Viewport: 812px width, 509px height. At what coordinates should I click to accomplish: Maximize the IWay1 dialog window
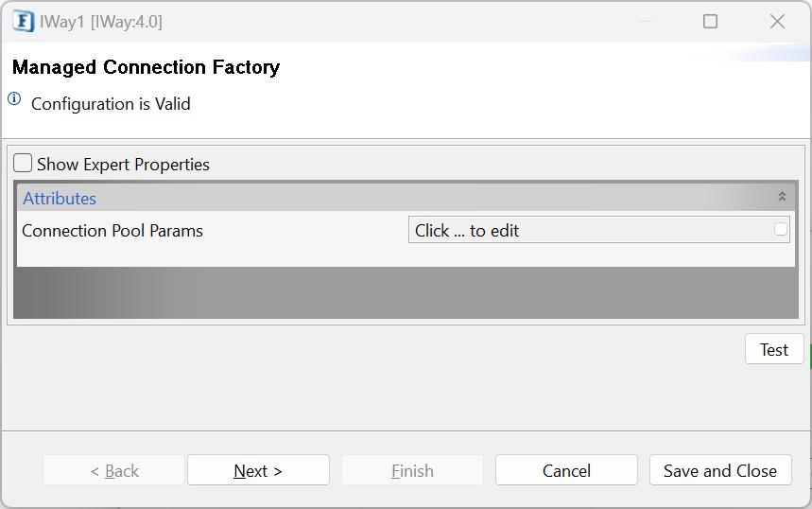click(x=710, y=21)
